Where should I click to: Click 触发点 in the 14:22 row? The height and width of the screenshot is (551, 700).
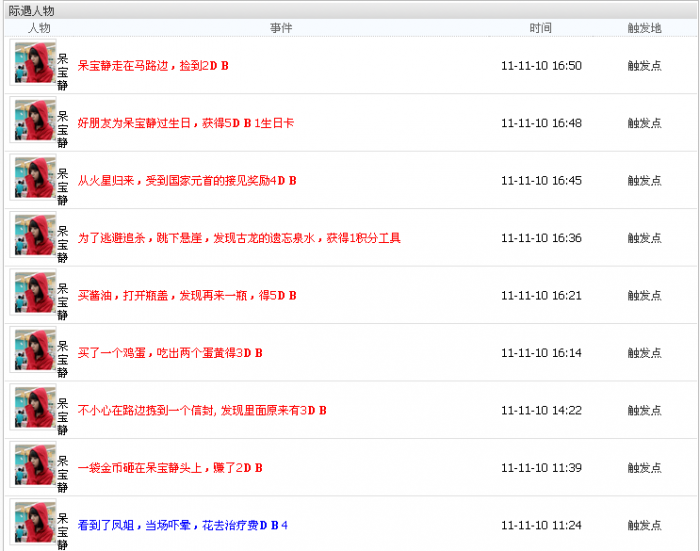click(x=644, y=411)
